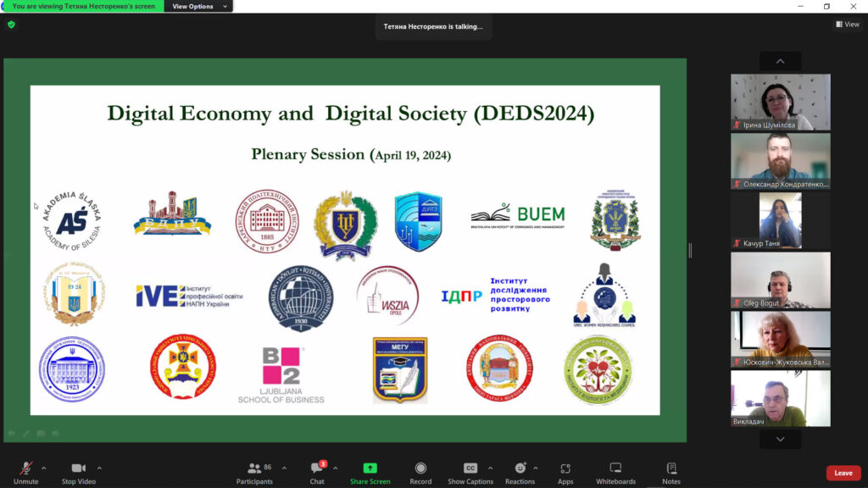This screenshot has width=868, height=488.
Task: Expand audio options arrow beside Unmute
Action: [44, 468]
